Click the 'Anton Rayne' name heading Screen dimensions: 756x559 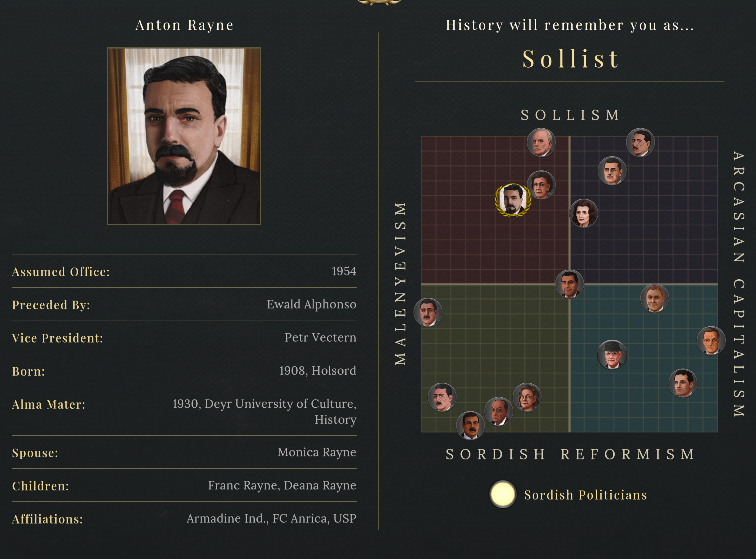185,25
